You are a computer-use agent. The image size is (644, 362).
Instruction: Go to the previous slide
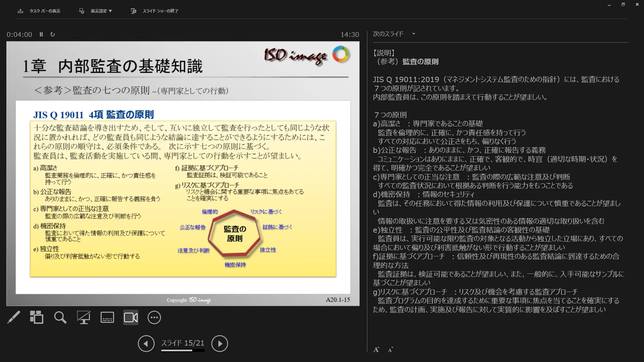(146, 344)
